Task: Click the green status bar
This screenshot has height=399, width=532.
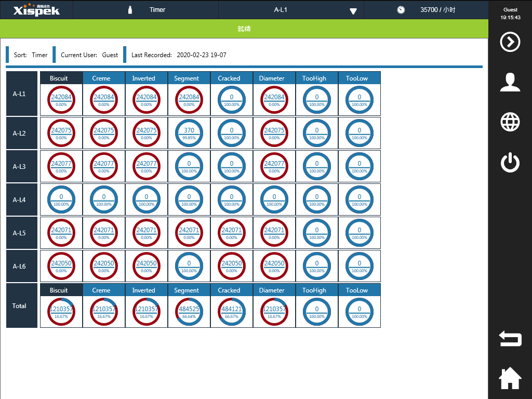Action: click(x=244, y=29)
